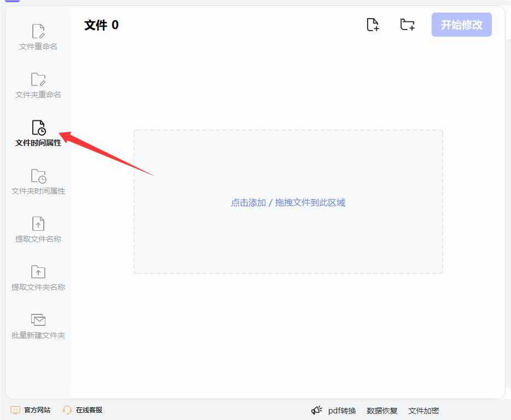511x420 pixels.
Task: Choose the 提取文件名称 extract file names tool
Action: (38, 230)
